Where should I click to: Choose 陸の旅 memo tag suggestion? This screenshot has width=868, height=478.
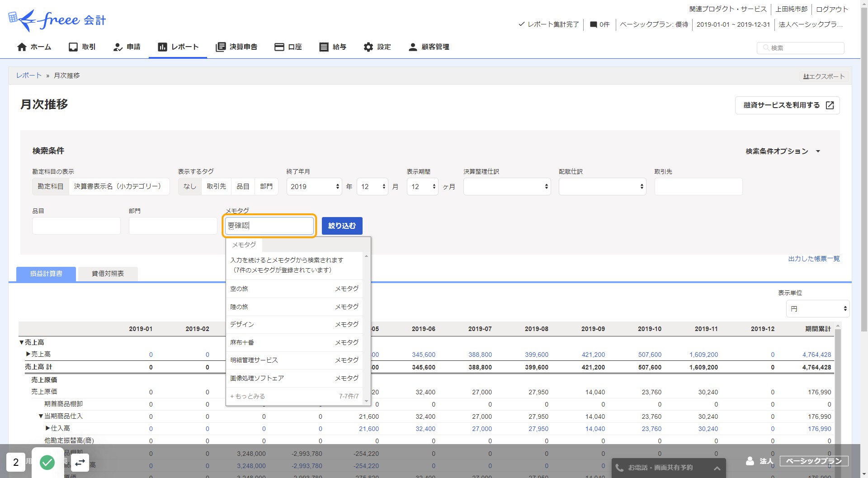[x=294, y=307]
